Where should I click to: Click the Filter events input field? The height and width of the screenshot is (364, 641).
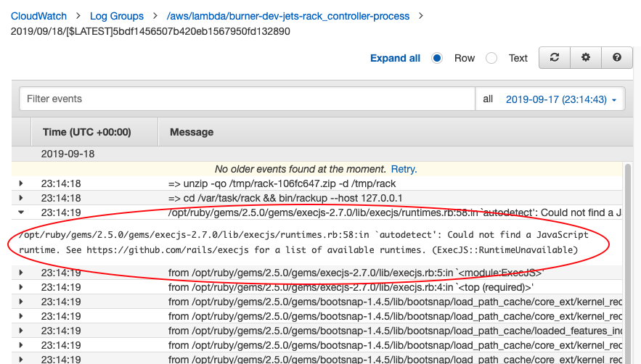(x=247, y=99)
